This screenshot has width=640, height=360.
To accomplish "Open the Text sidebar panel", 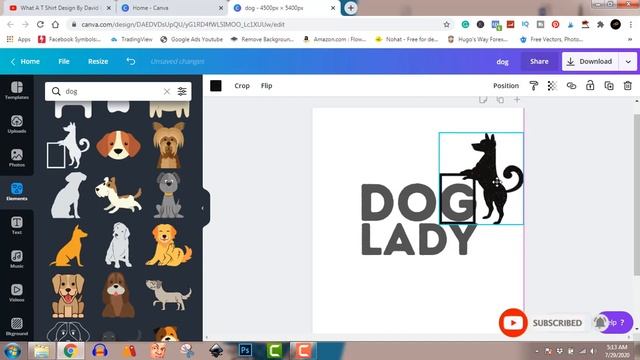I will coord(17,225).
